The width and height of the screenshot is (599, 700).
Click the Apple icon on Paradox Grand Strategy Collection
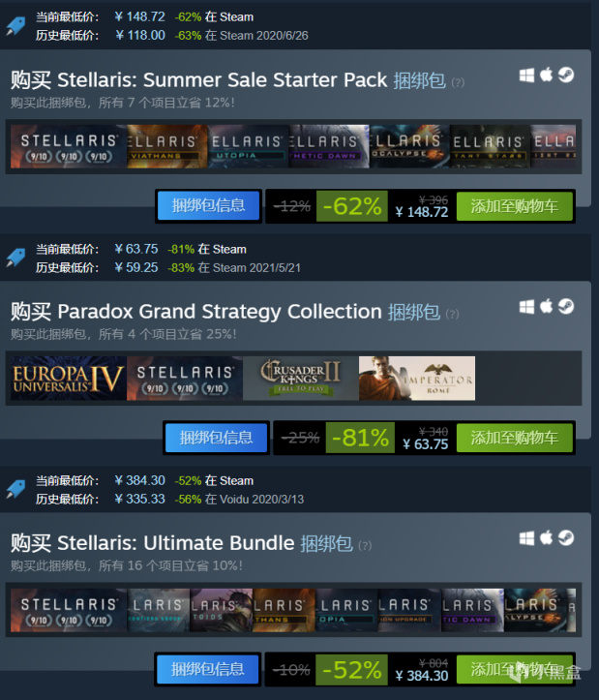coord(547,306)
